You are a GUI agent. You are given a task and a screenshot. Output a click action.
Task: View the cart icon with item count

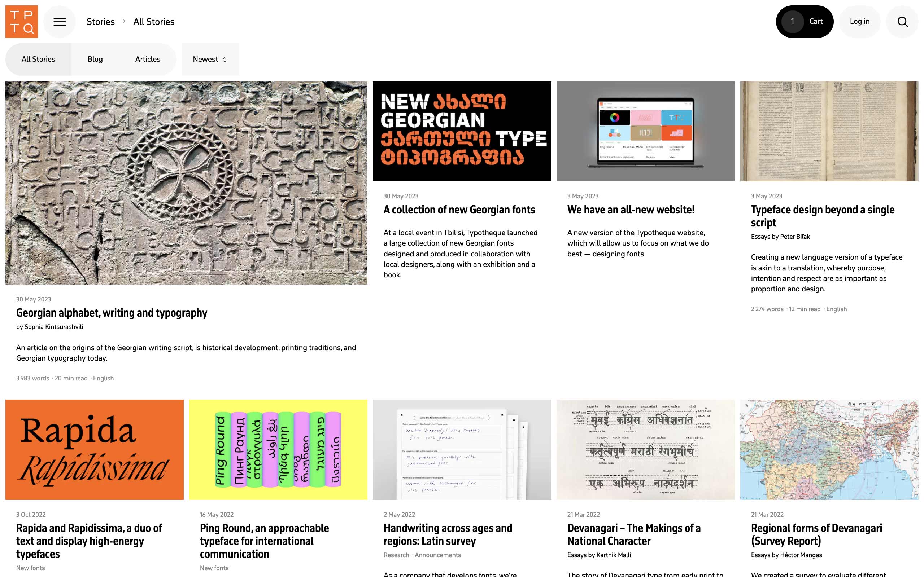[805, 21]
